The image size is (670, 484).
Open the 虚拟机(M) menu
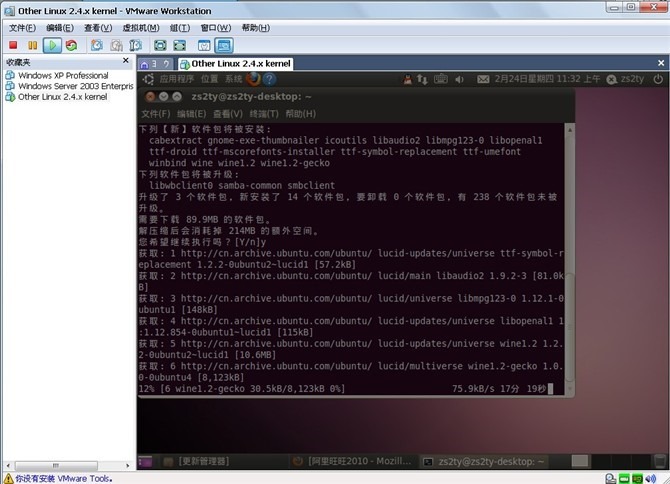(x=141, y=28)
